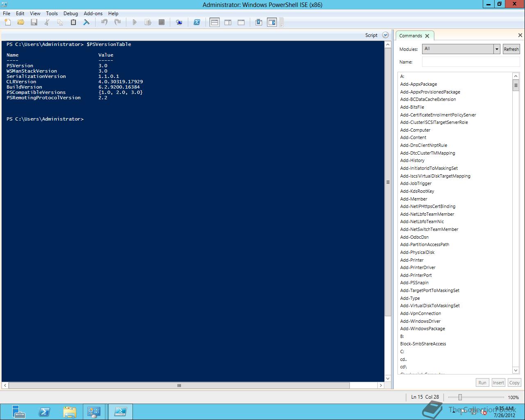Screen dimensions: 525x420
Task: Click console vertical scrollbar up arrow
Action: (x=388, y=44)
